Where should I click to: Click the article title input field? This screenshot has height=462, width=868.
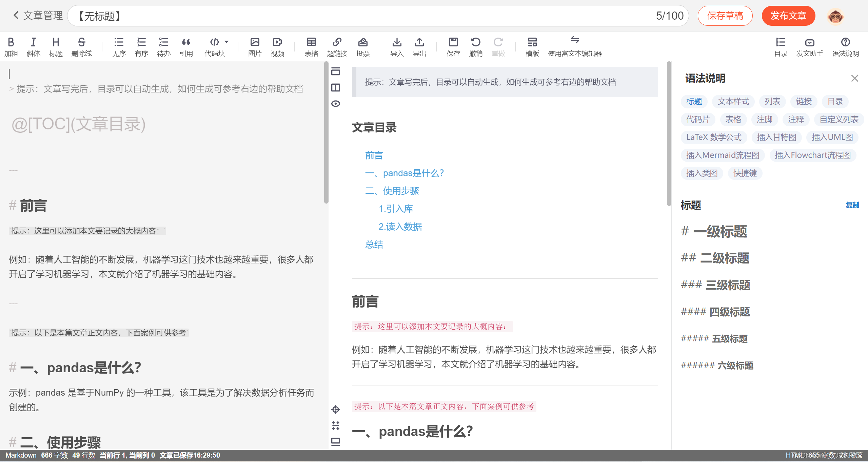[378, 16]
